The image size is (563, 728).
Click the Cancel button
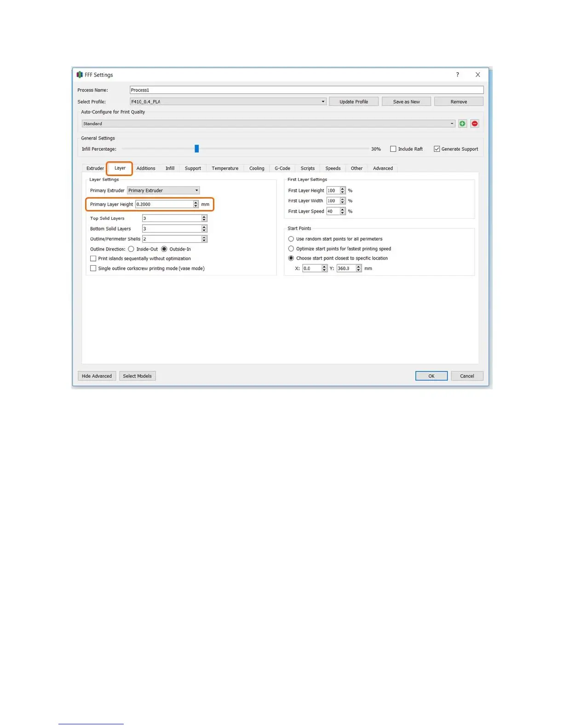point(467,376)
